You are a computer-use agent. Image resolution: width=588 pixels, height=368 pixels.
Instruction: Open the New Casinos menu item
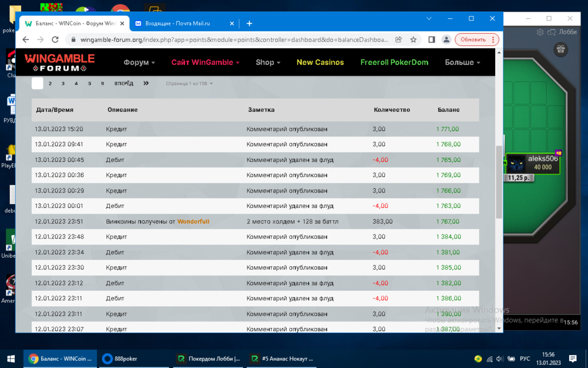click(x=320, y=62)
